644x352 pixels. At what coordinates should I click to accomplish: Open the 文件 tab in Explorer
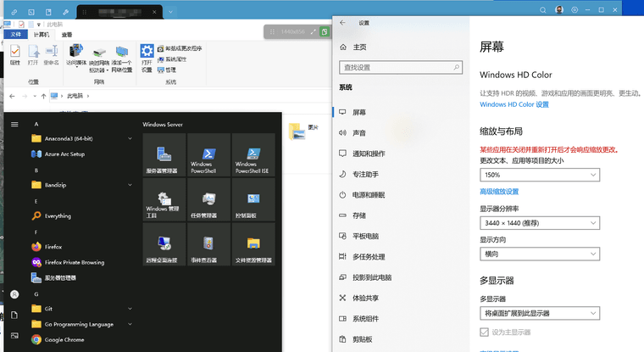point(15,35)
